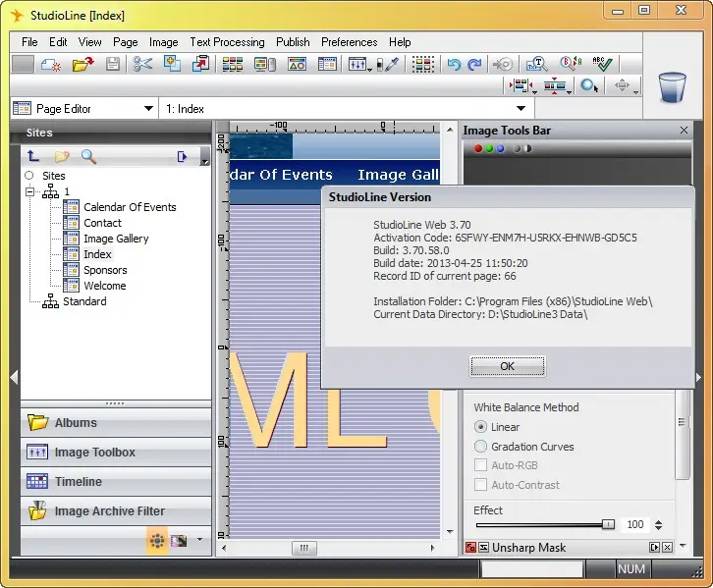Open dropdown arrow of image tools sliders icon
Viewport: 713px width, 588px height.
(x=369, y=69)
